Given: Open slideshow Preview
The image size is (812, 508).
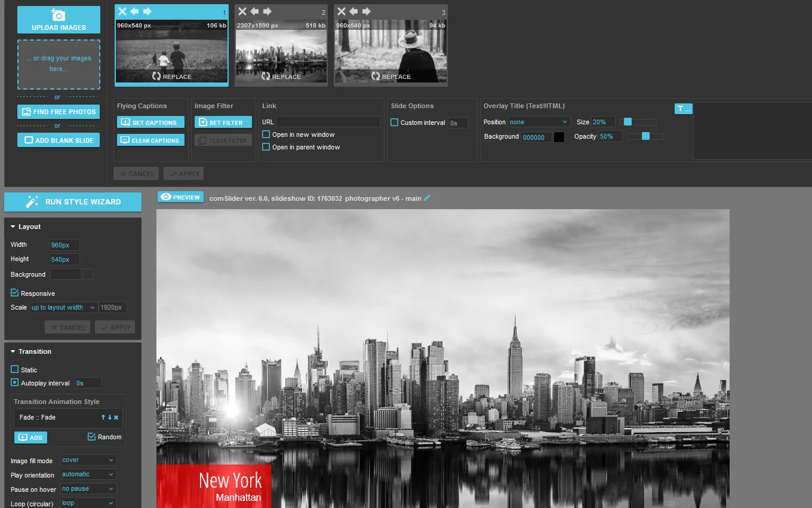Looking at the screenshot, I should tap(180, 197).
